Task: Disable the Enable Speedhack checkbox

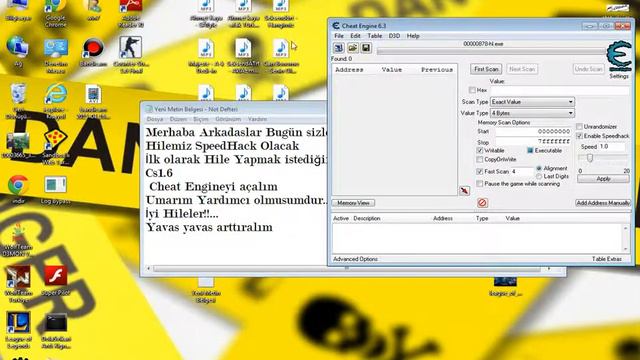Action: 580,136
